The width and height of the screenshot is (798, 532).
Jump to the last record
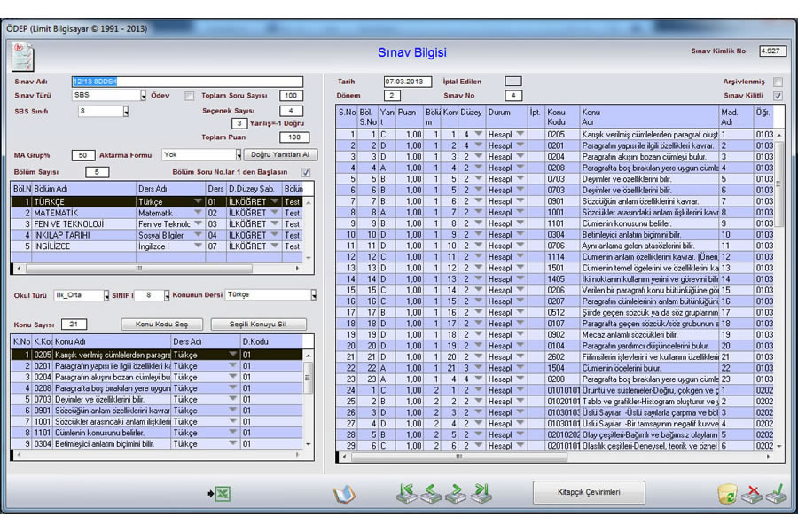pyautogui.click(x=481, y=494)
